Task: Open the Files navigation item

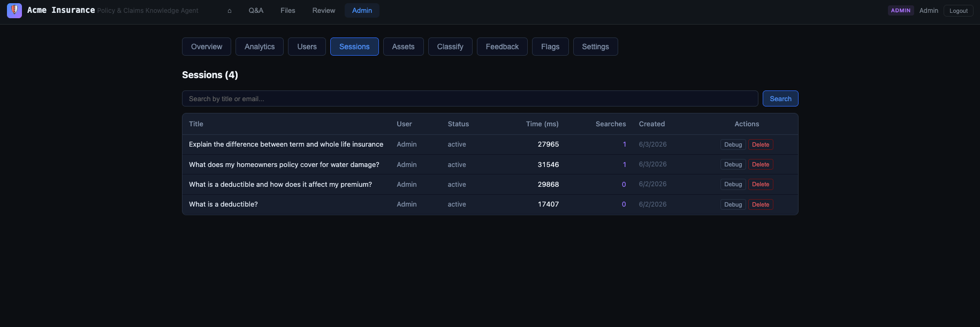Action: pos(288,10)
